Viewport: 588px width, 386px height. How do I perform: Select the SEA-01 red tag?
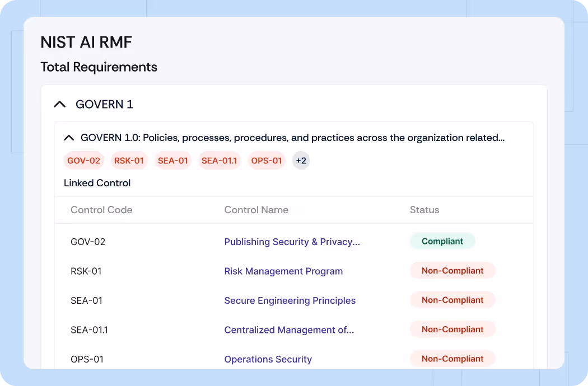[x=173, y=161]
